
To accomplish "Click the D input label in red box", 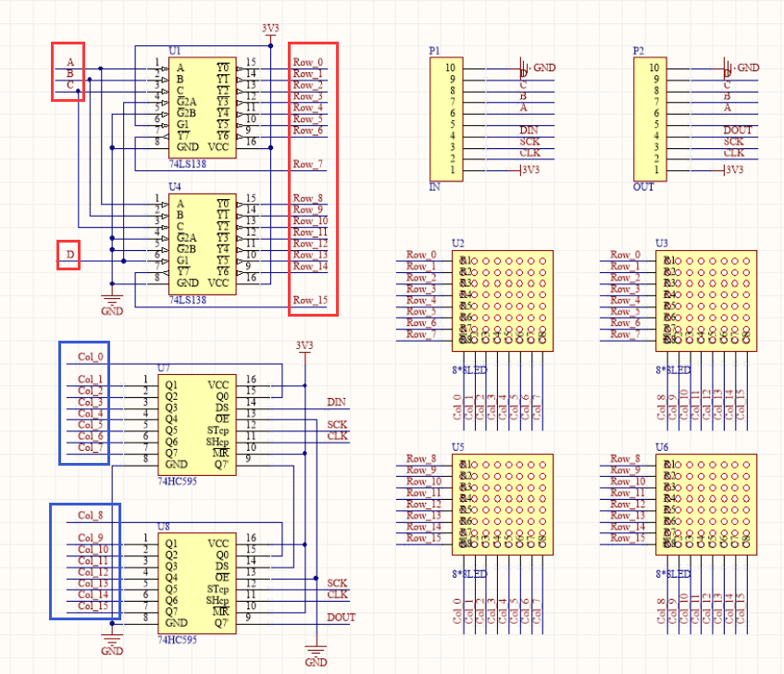I will click(69, 255).
